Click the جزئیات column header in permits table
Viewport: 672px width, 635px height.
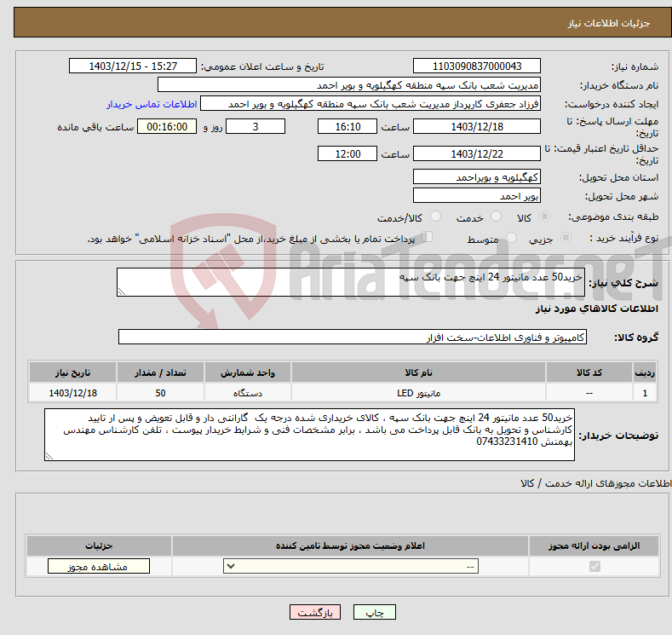[99, 546]
